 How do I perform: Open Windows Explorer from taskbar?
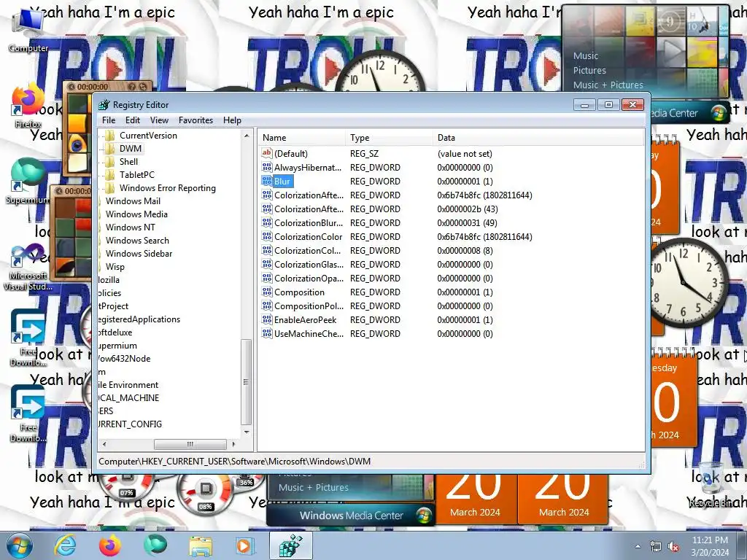[x=201, y=545]
